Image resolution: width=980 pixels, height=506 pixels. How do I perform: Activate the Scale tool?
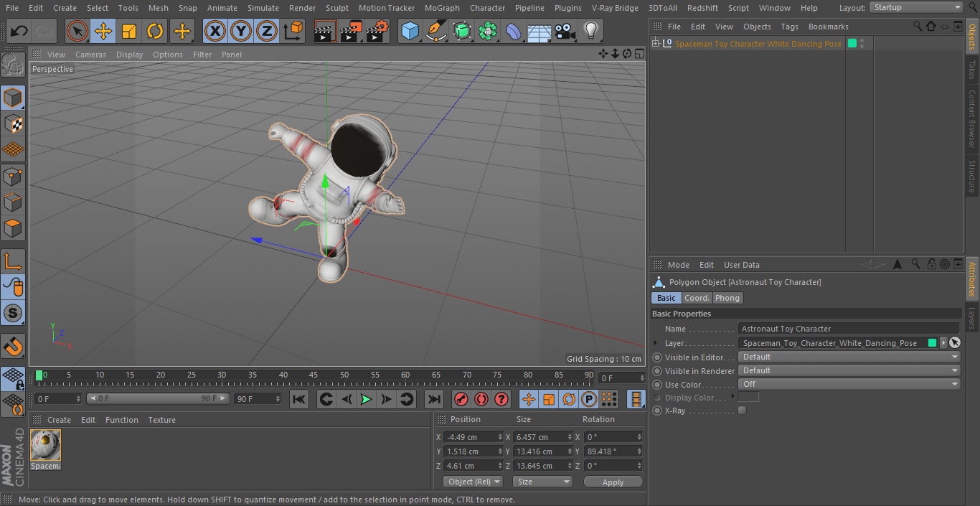click(129, 31)
